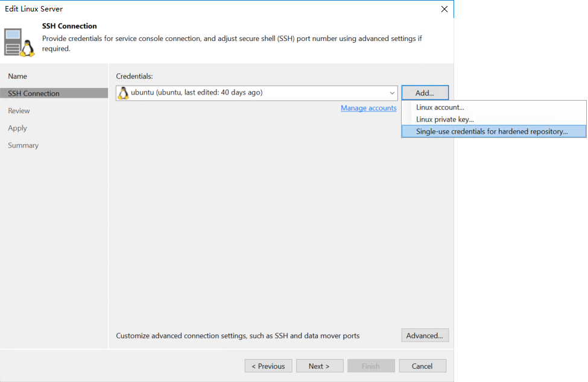
Task: Click the 'Customize advanced connection settings' text
Action: click(238, 336)
